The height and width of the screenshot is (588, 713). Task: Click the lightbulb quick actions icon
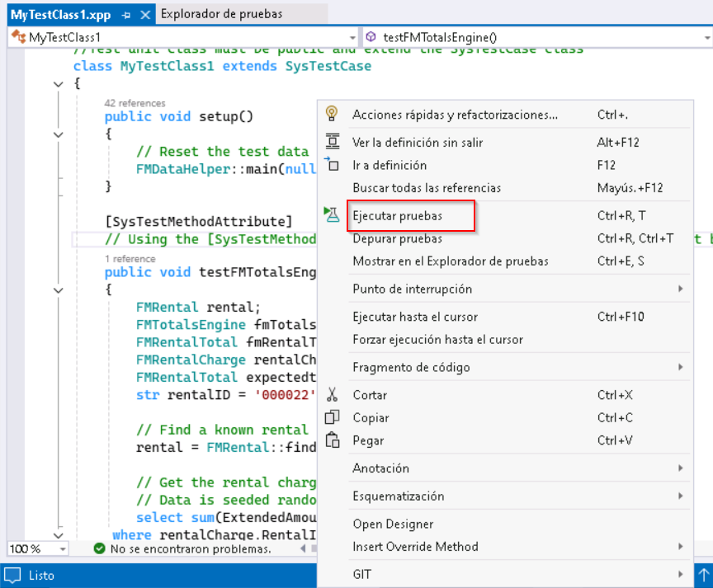(x=332, y=113)
